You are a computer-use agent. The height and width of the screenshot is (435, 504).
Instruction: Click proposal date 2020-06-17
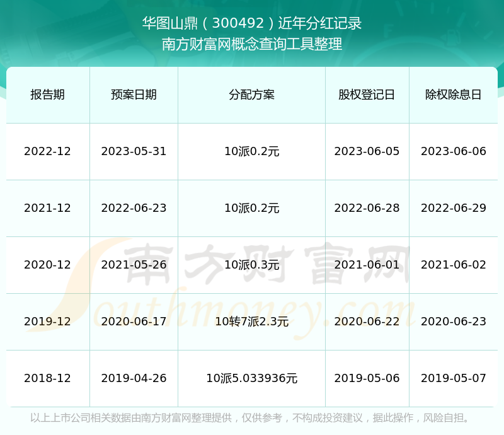pyautogui.click(x=134, y=321)
